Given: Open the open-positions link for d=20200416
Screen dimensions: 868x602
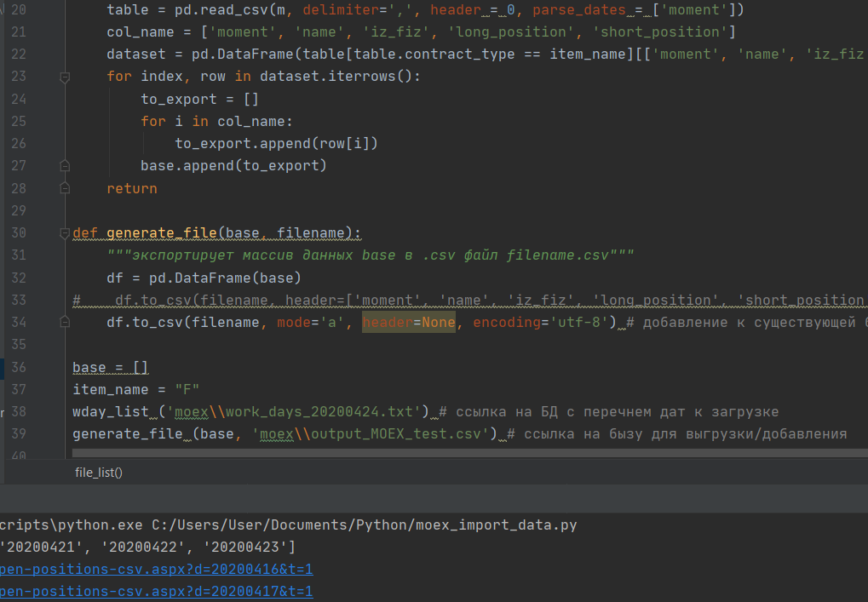Looking at the screenshot, I should click(156, 570).
